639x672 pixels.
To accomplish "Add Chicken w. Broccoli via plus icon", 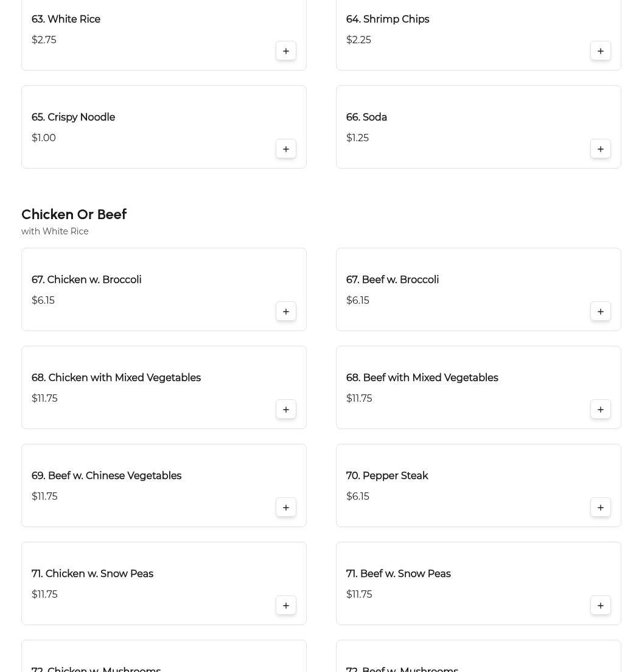I will (x=286, y=312).
